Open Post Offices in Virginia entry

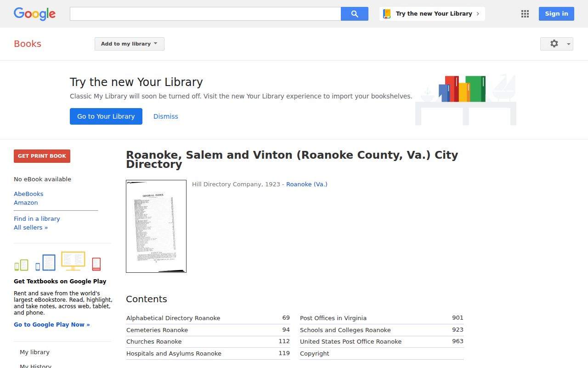pos(333,318)
